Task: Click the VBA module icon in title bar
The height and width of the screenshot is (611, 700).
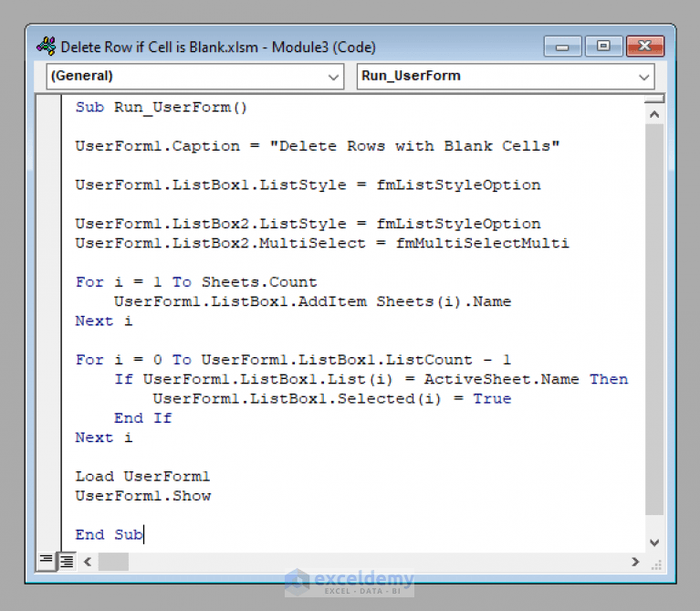Action: click(x=46, y=47)
